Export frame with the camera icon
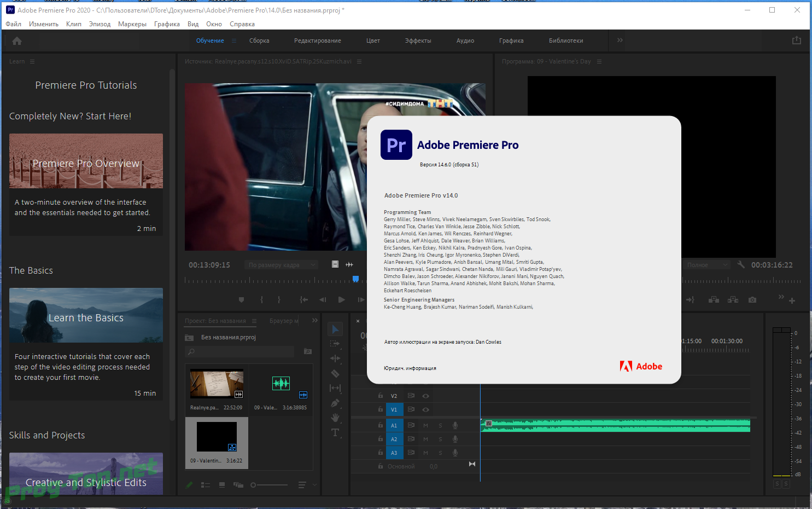Viewport: 812px width, 509px height. pyautogui.click(x=752, y=299)
